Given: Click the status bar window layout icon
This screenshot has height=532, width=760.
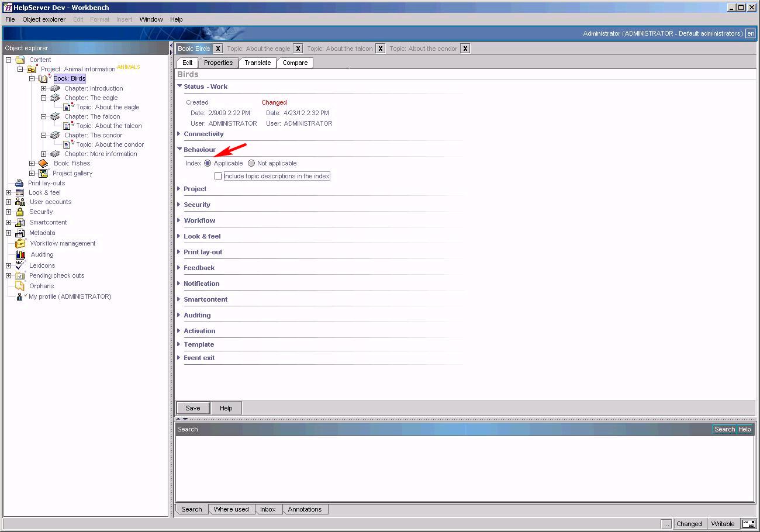Looking at the screenshot, I should [748, 524].
